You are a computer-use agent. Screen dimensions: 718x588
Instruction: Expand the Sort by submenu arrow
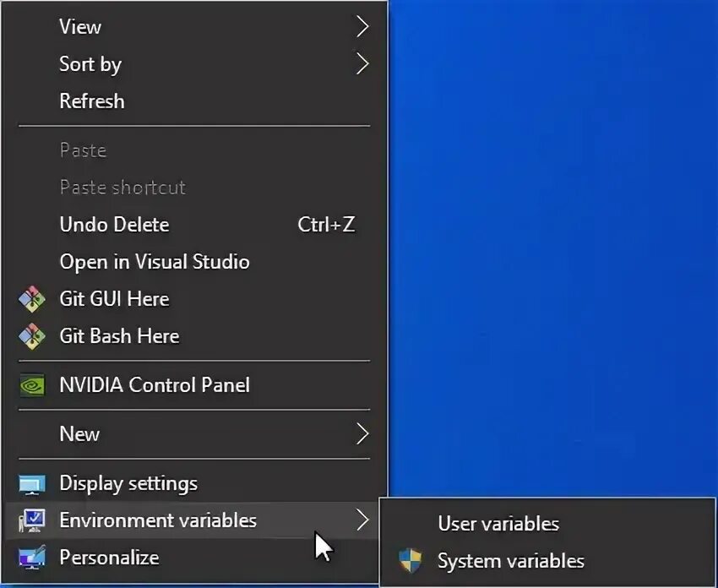(x=362, y=63)
